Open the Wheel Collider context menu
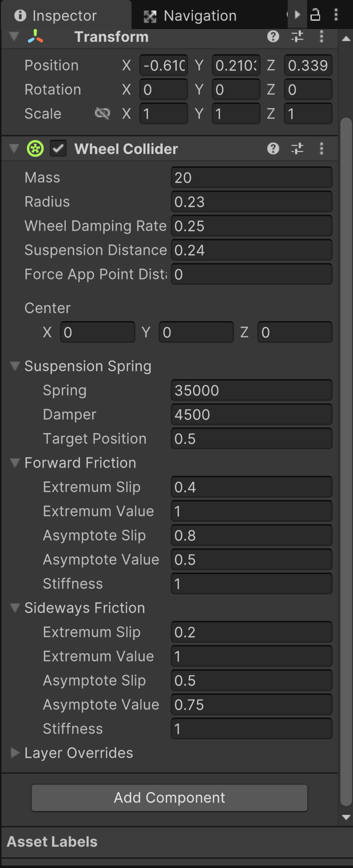Image resolution: width=353 pixels, height=868 pixels. pyautogui.click(x=321, y=148)
